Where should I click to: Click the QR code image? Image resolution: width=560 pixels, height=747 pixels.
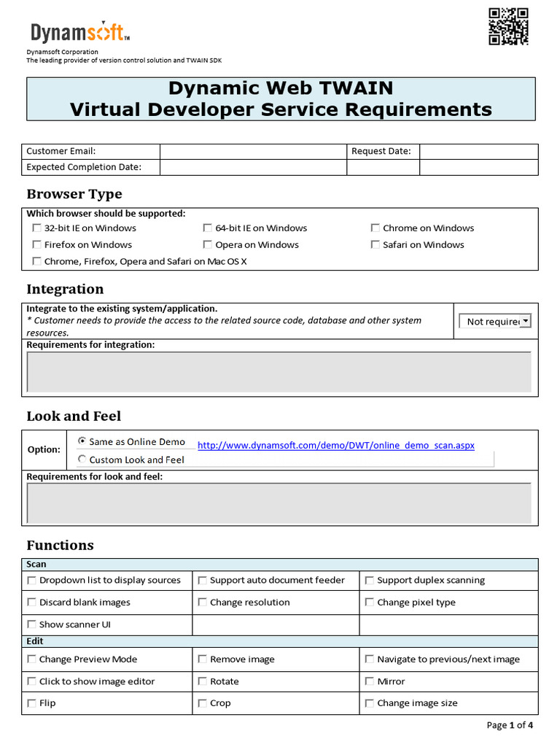[x=508, y=27]
